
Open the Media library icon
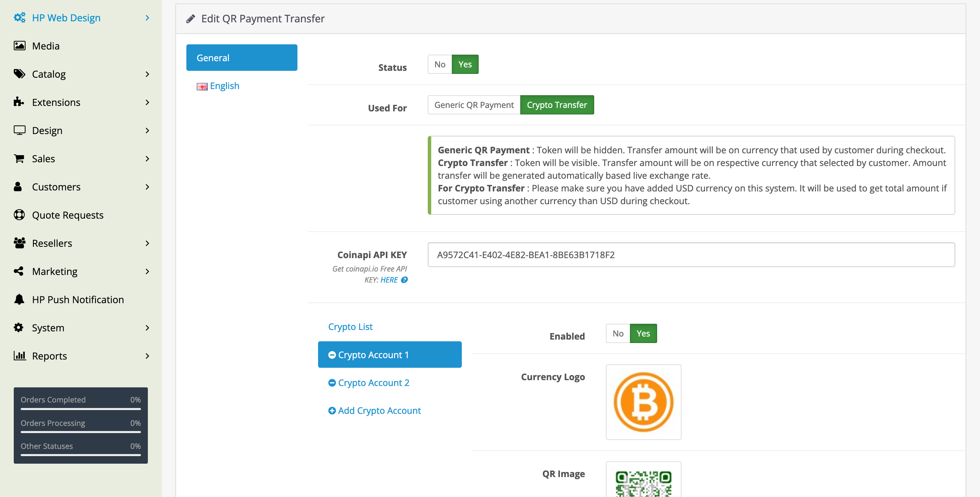coord(19,46)
